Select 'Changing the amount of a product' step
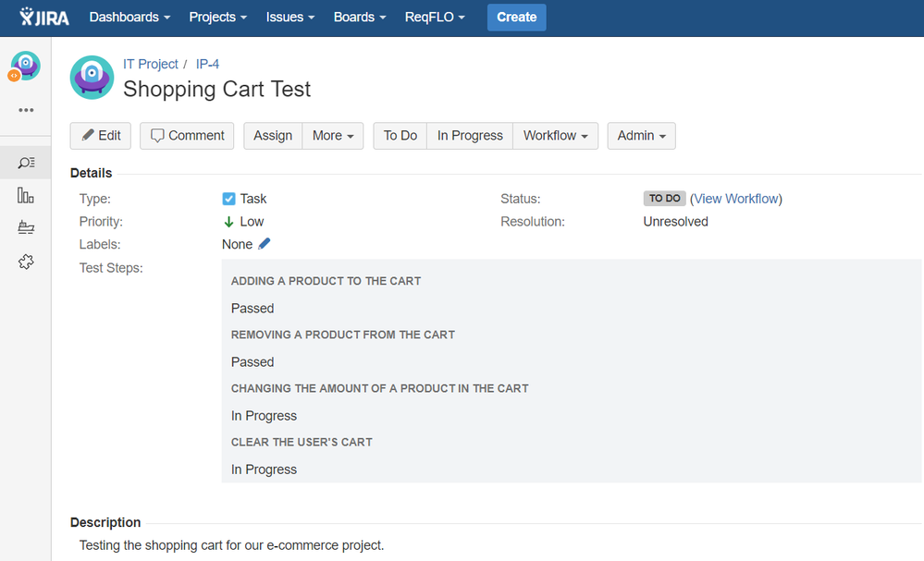The image size is (924, 561). (379, 388)
